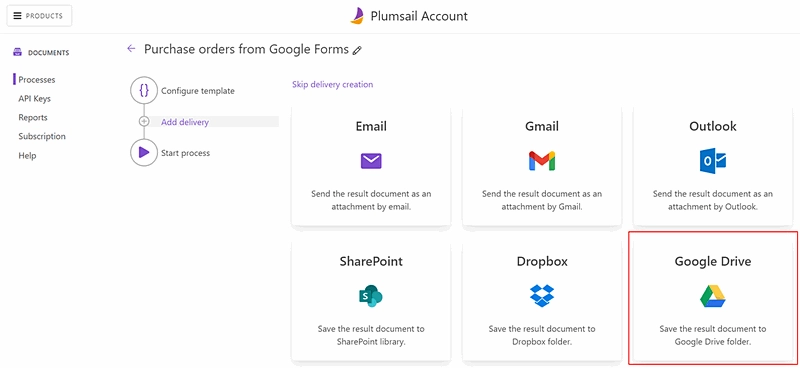
Task: Choose the Gmail card title
Action: point(542,126)
